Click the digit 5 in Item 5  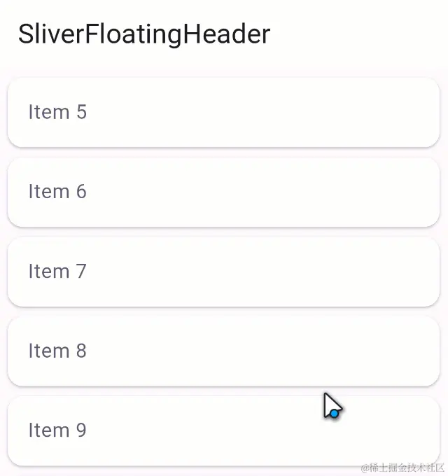[82, 112]
